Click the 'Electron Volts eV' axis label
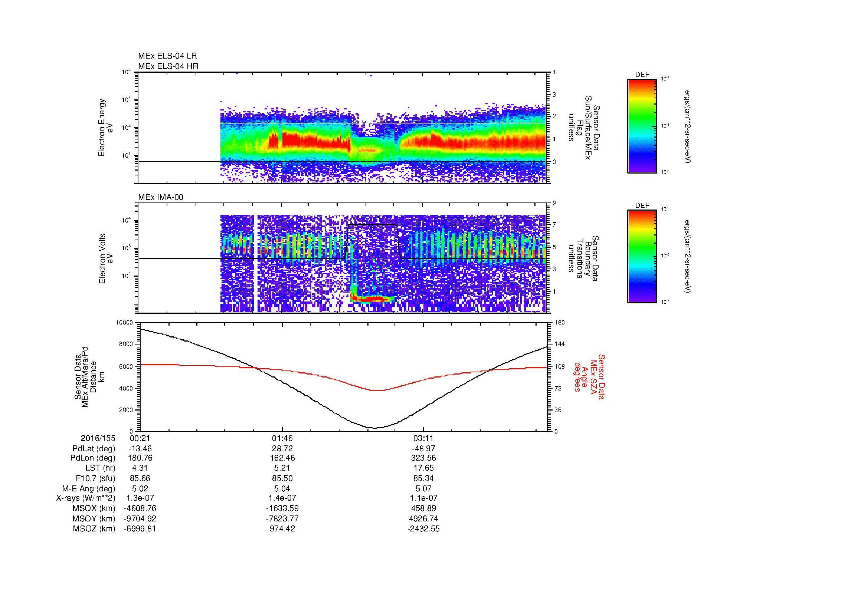The image size is (868, 613). click(106, 258)
